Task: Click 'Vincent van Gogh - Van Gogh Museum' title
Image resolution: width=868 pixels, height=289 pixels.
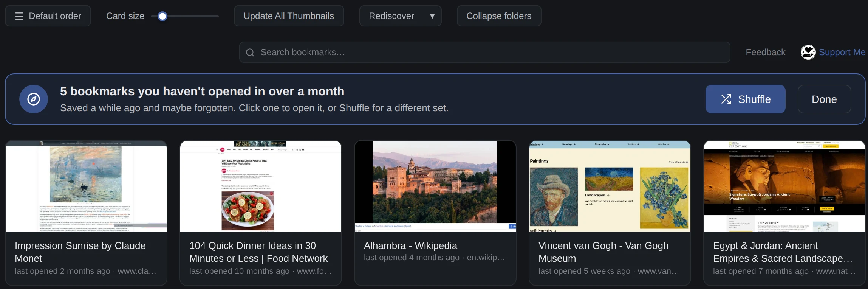Action: point(603,252)
